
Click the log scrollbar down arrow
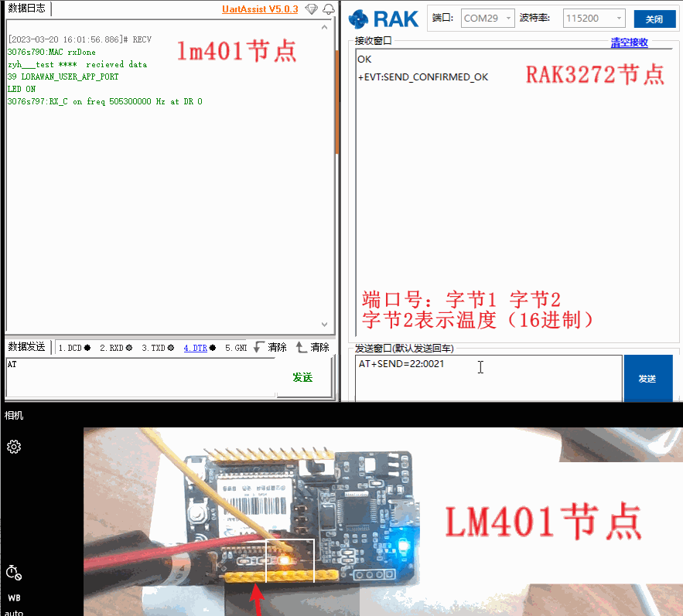[x=325, y=325]
